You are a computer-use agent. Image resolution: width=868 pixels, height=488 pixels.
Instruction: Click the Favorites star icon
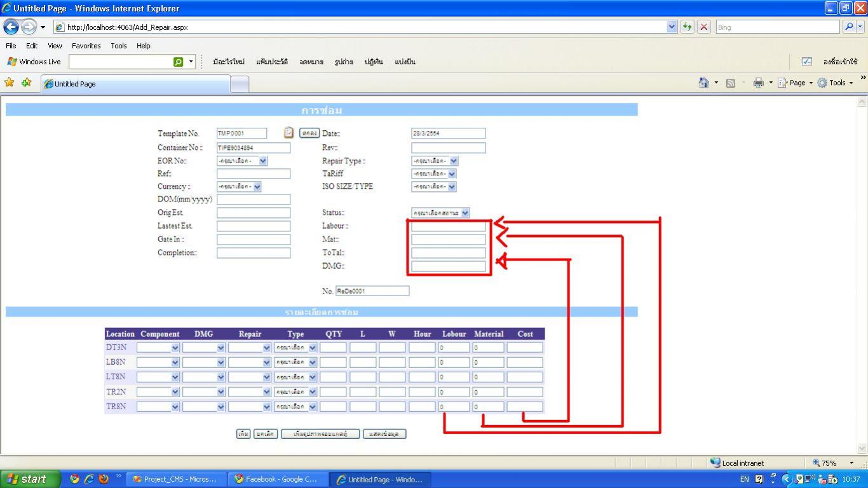(x=10, y=83)
